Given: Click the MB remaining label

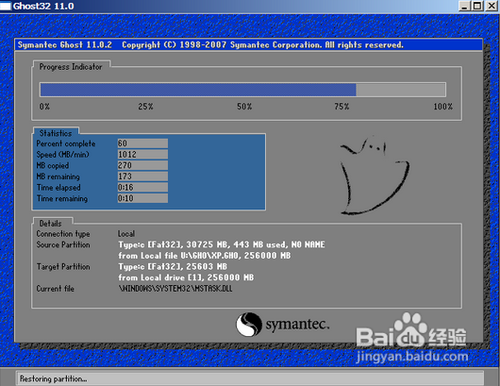Looking at the screenshot, I should tap(58, 177).
